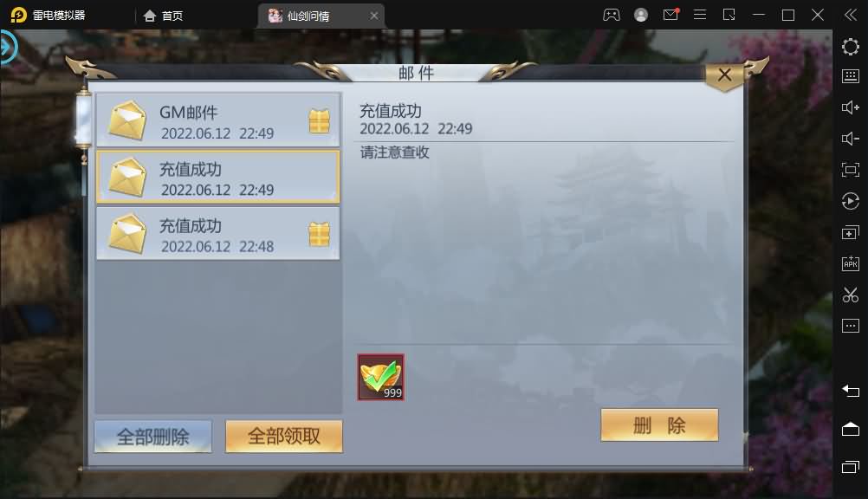Image resolution: width=868 pixels, height=499 pixels.
Task: Click the gold ingot 999 reward item
Action: coord(381,377)
